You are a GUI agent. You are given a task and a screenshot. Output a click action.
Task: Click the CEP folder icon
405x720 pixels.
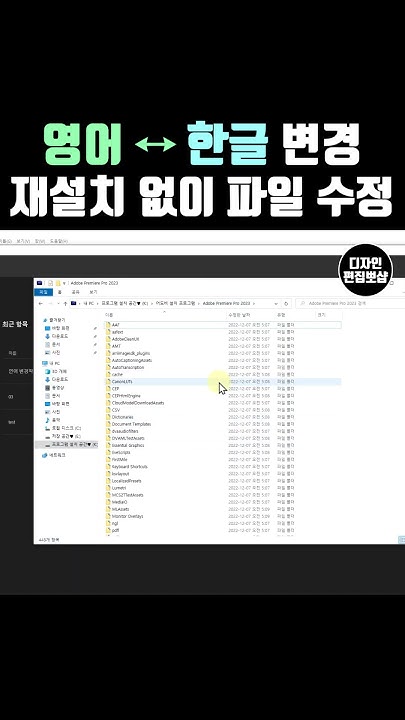[x=108, y=388]
